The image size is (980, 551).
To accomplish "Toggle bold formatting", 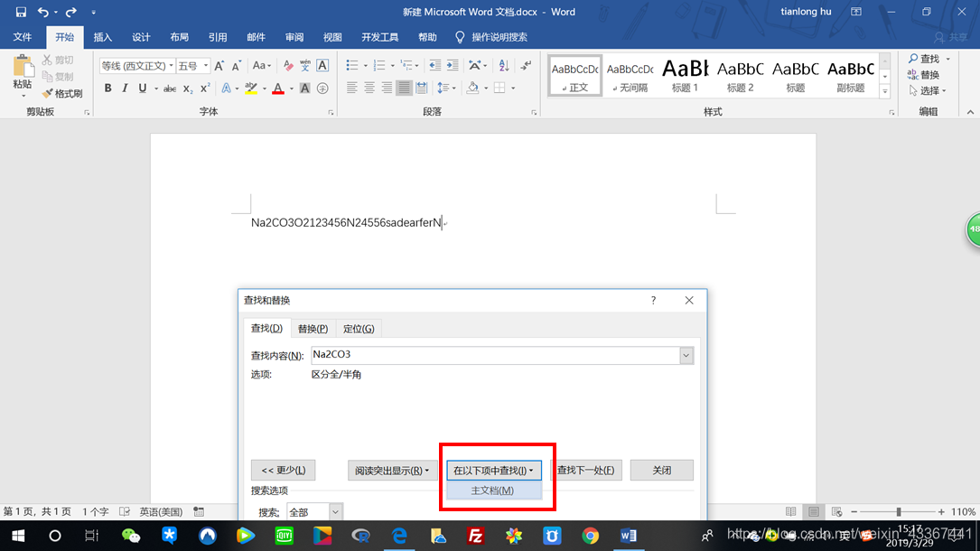I will 107,89.
